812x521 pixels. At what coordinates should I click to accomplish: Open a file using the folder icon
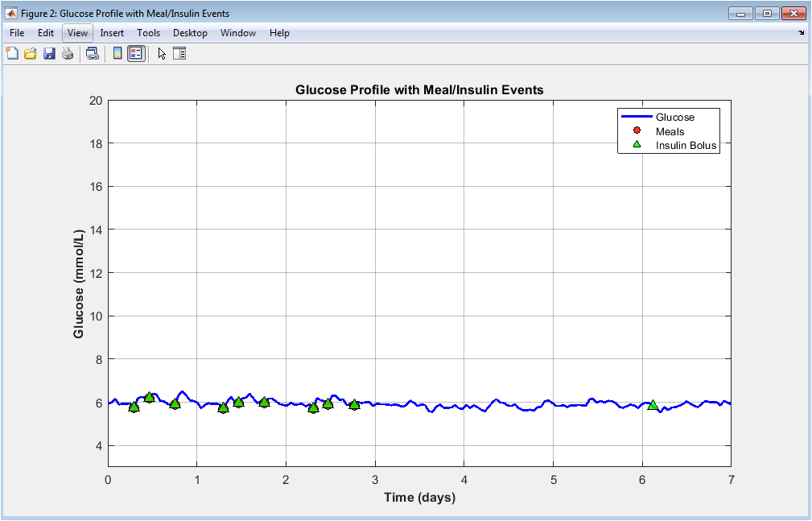pos(31,54)
